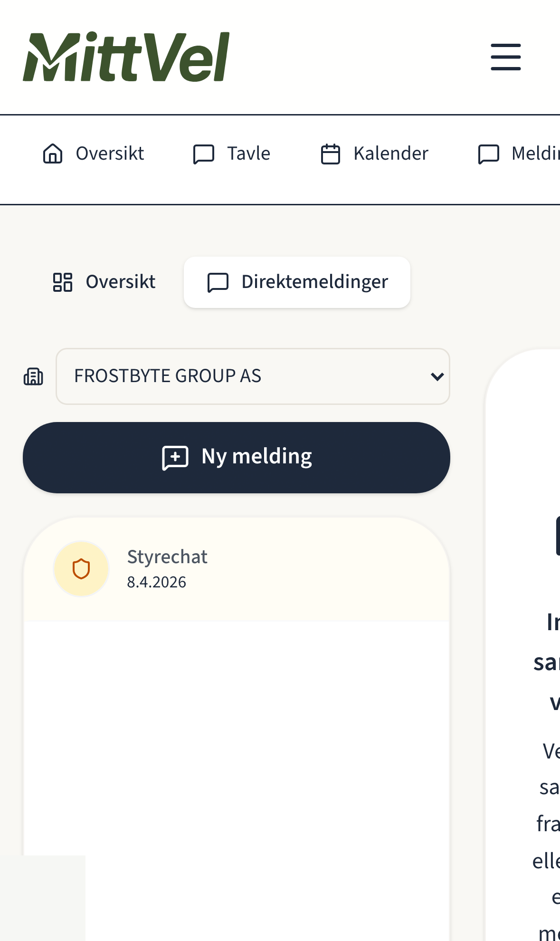
Task: Click the chevron arrow of the company selector
Action: point(437,376)
